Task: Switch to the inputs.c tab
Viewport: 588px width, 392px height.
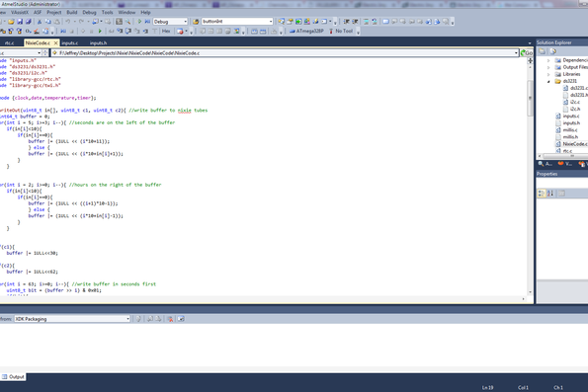Action: (x=70, y=43)
